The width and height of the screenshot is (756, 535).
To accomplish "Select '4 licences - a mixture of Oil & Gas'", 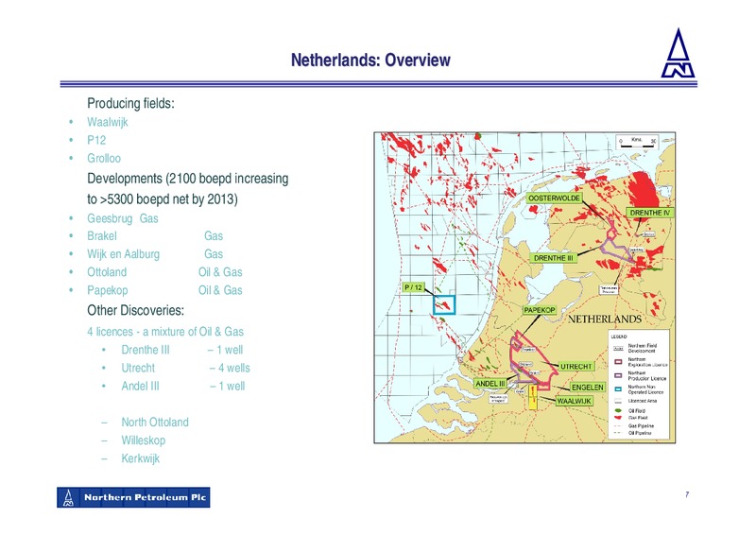I will [165, 332].
